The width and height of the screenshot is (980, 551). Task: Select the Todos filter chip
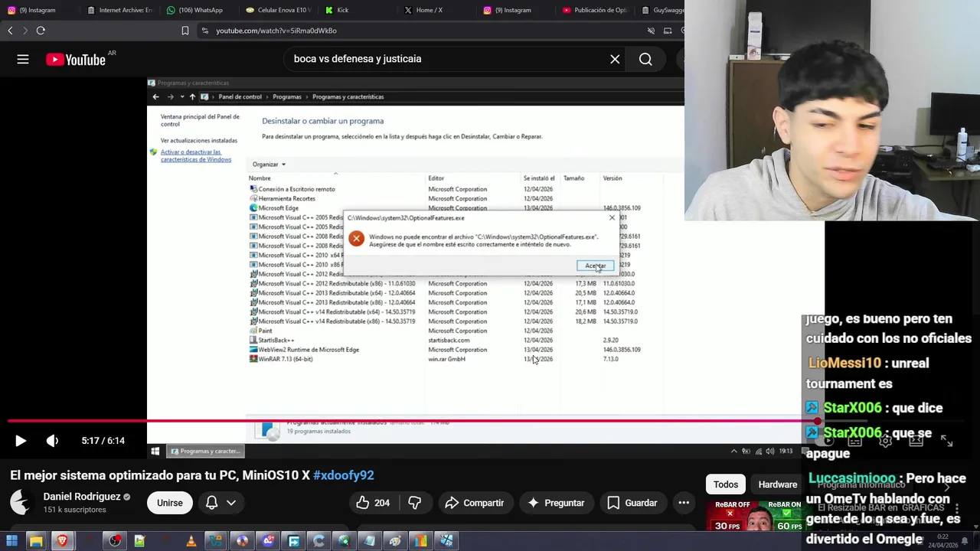(x=726, y=484)
